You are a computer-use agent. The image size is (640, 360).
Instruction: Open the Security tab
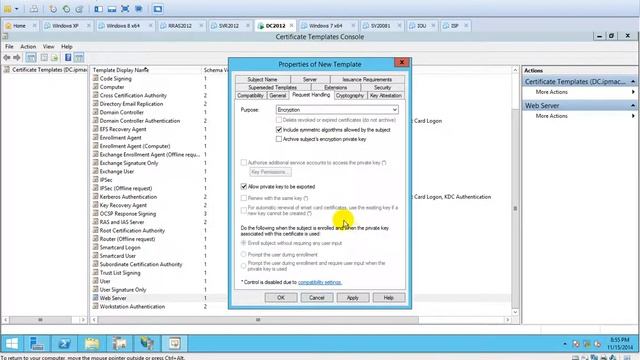pos(382,87)
